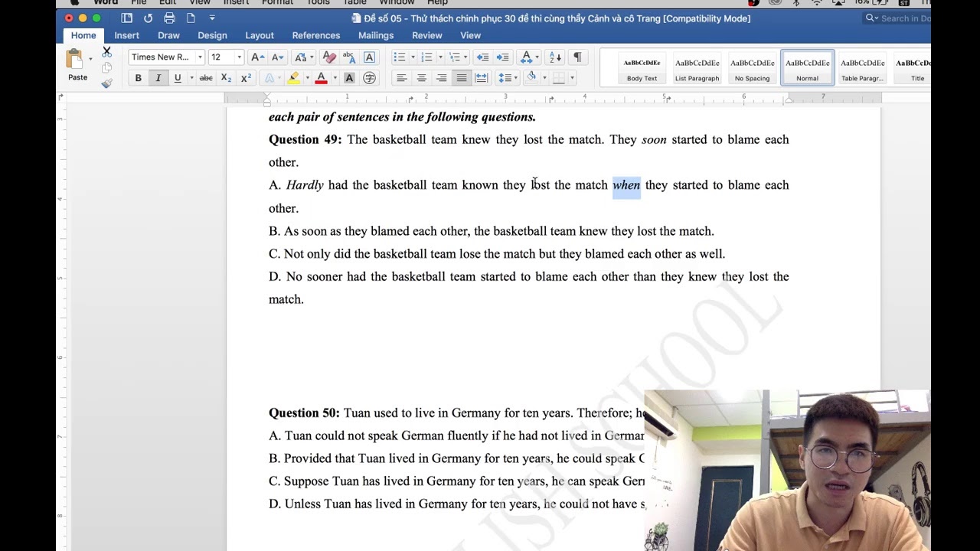Center align the text
This screenshot has width=980, height=551.
pos(421,78)
